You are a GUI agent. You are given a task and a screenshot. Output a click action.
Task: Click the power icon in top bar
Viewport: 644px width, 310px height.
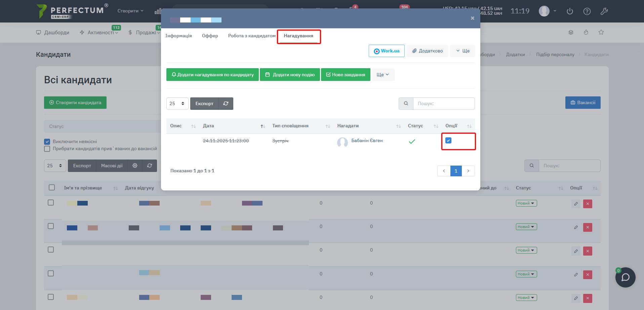(x=570, y=11)
